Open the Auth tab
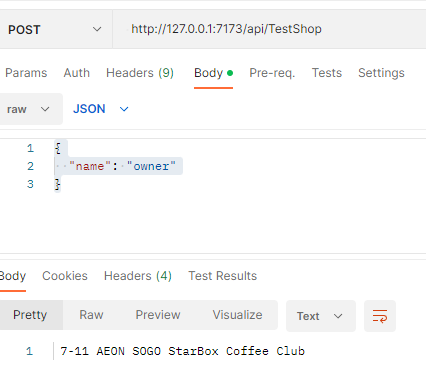This screenshot has height=383, width=426. click(x=77, y=73)
